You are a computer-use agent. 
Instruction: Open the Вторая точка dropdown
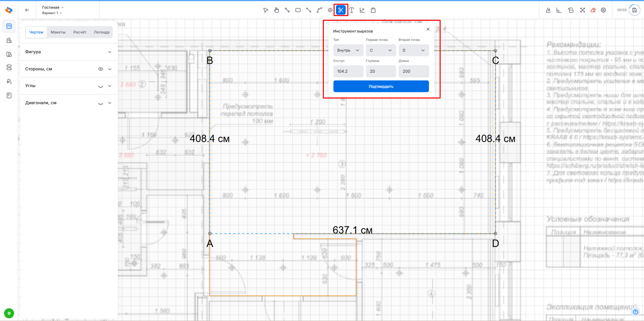tap(413, 50)
